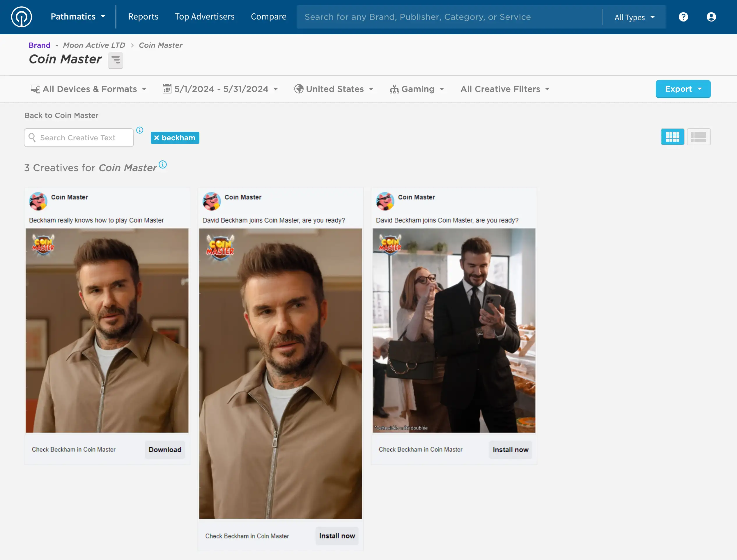The height and width of the screenshot is (560, 737).
Task: Open the Pathmatics product dropdown
Action: pyautogui.click(x=78, y=17)
